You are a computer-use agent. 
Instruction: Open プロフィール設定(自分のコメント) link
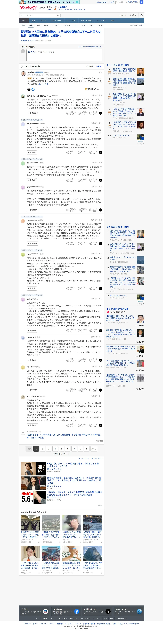(x=90, y=47)
